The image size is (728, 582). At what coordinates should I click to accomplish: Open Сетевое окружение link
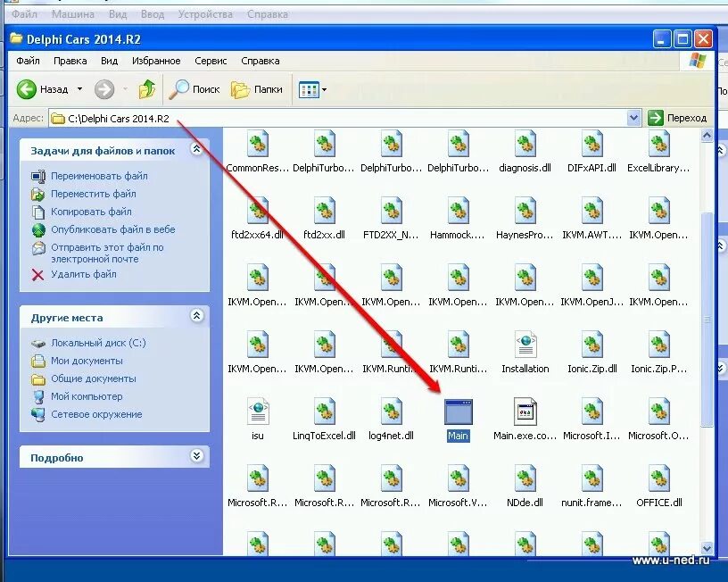click(x=96, y=414)
